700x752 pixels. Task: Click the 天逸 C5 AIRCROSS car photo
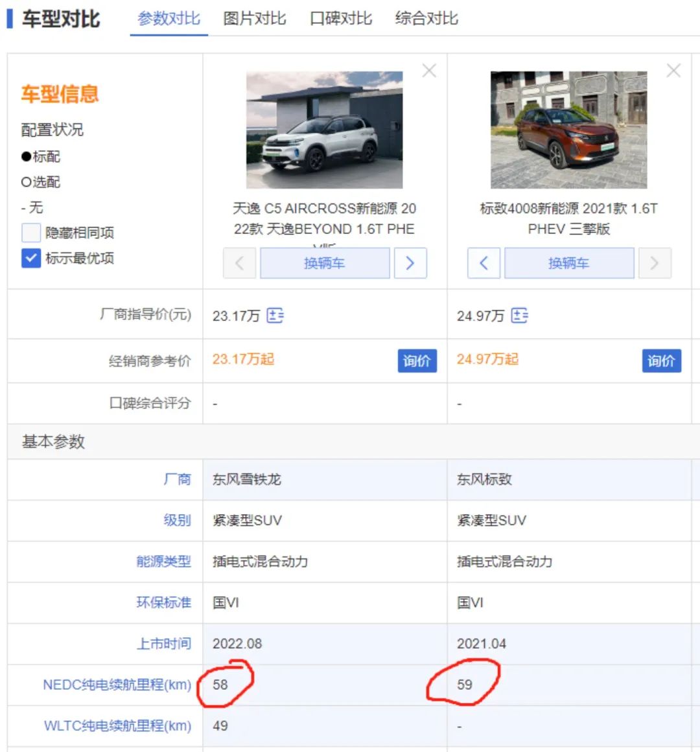(x=325, y=130)
